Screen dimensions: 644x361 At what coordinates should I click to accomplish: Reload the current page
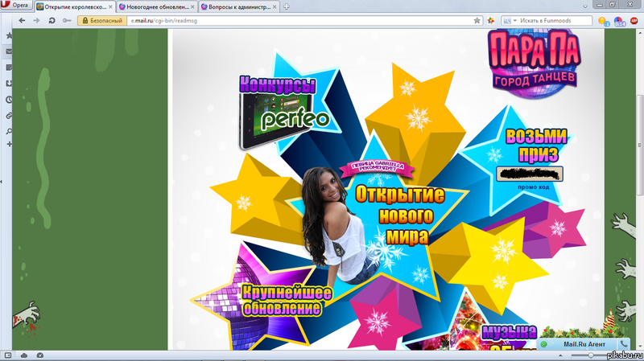pyautogui.click(x=52, y=21)
